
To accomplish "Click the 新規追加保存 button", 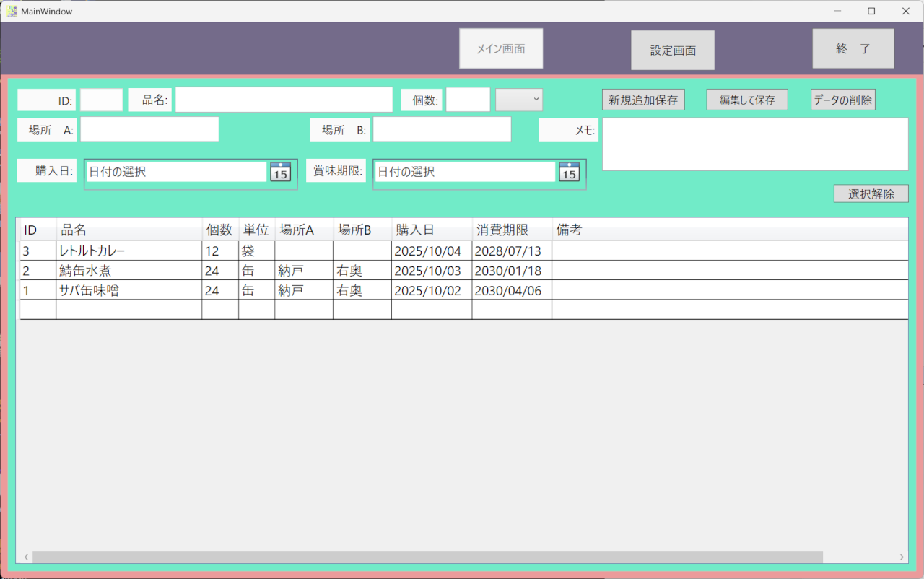I will click(642, 100).
